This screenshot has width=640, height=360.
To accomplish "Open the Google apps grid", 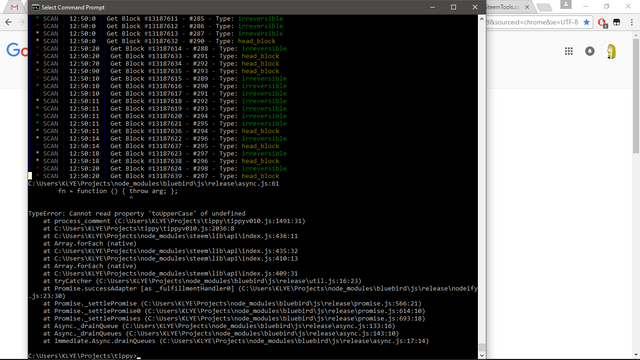I will [x=569, y=51].
